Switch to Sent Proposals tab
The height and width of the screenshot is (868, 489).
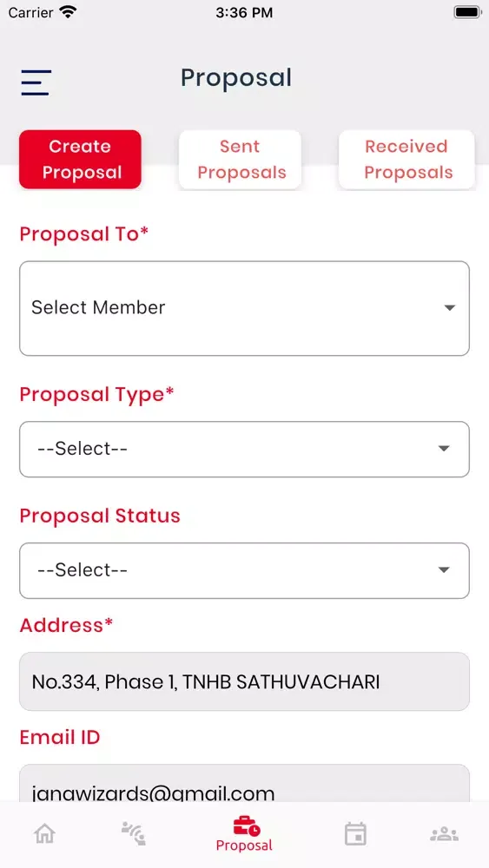pos(241,160)
